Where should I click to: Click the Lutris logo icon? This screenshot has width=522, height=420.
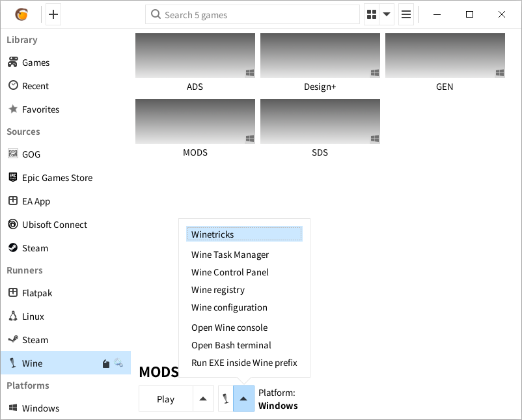(21, 14)
